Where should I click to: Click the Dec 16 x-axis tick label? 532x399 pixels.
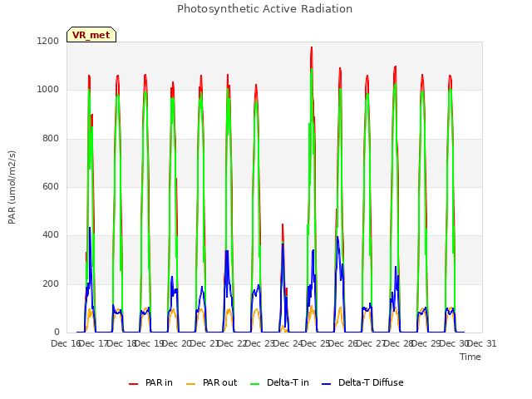(x=66, y=343)
